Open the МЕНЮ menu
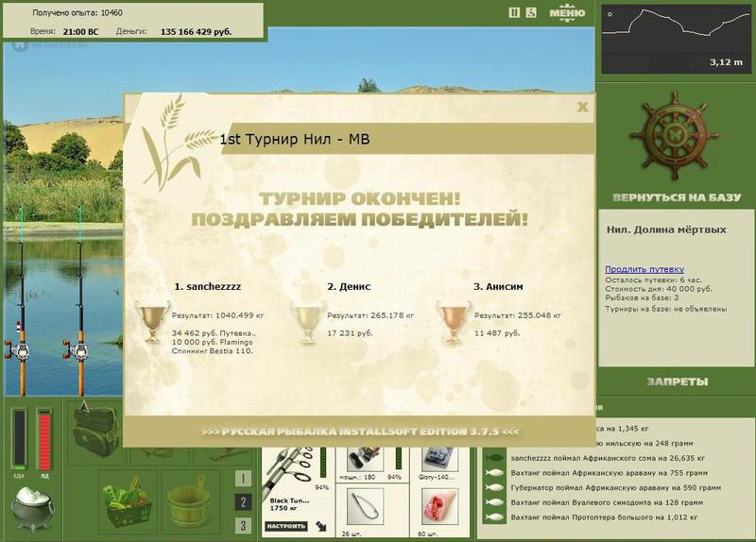 [568, 13]
